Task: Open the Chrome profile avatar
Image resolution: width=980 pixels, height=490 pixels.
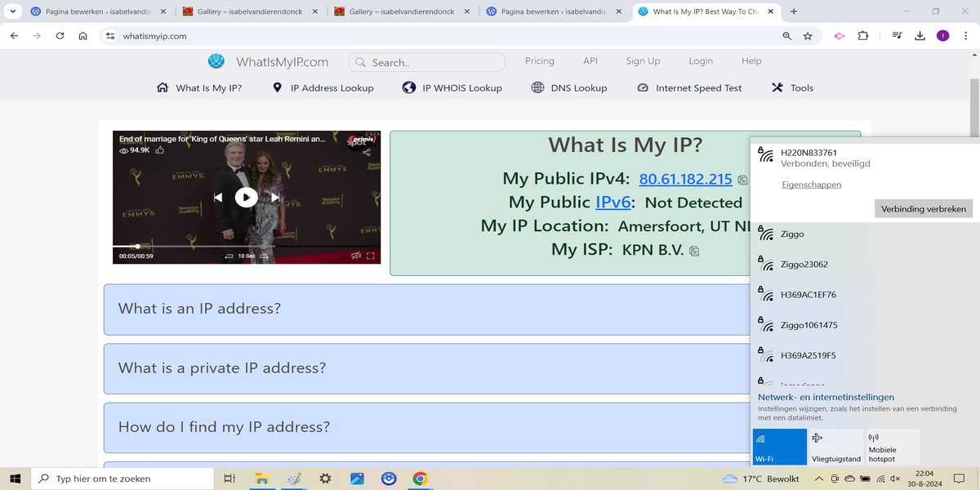Action: point(942,36)
